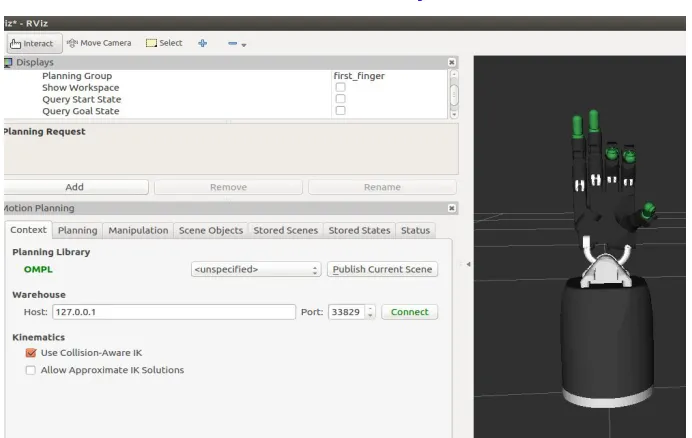The image size is (692, 438).
Task: Enable Allow Approximate IK Solutions
Action: [30, 370]
